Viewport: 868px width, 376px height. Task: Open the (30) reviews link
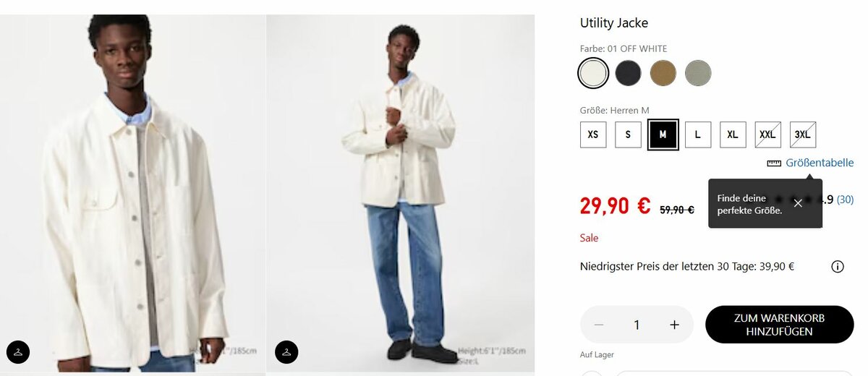[x=845, y=200]
